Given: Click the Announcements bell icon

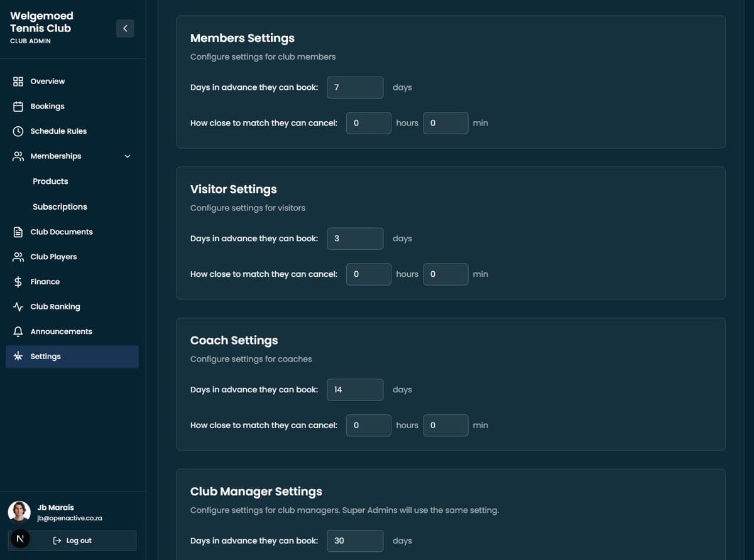Looking at the screenshot, I should 18,331.
